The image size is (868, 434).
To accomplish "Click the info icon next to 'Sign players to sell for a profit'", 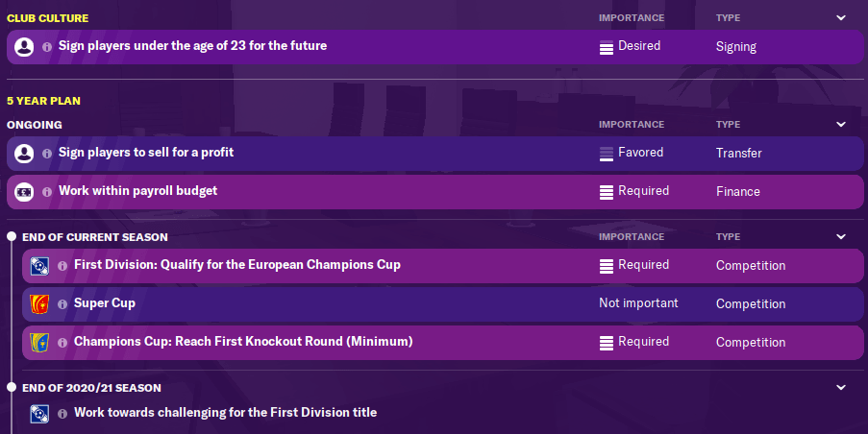I will (47, 153).
